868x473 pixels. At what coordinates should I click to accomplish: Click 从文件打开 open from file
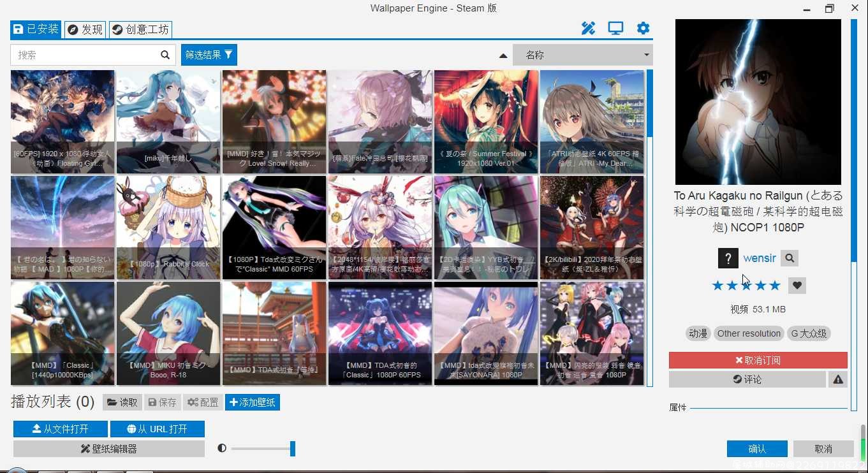point(61,429)
